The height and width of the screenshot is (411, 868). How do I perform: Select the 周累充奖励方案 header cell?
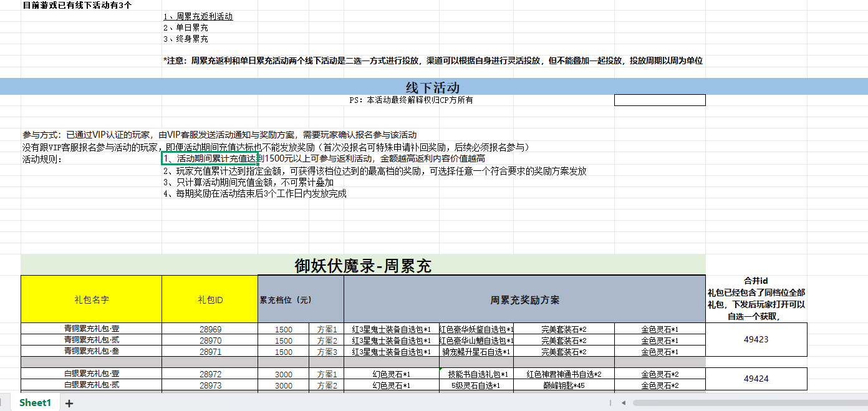click(x=524, y=299)
